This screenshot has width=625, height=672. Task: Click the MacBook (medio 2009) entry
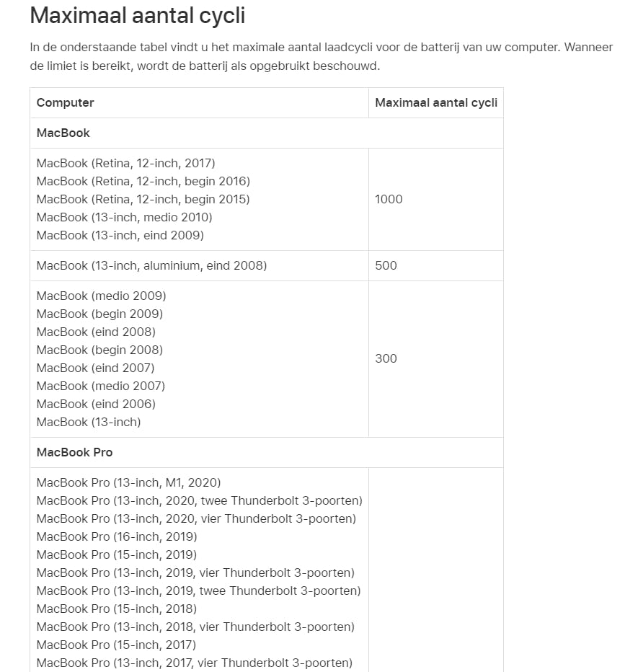(101, 296)
